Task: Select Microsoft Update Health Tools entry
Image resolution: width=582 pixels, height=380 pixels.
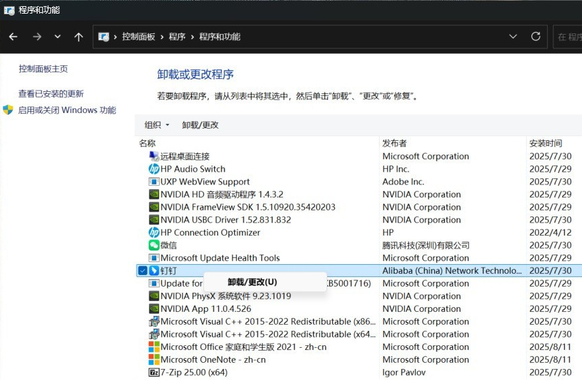Action: tap(220, 258)
